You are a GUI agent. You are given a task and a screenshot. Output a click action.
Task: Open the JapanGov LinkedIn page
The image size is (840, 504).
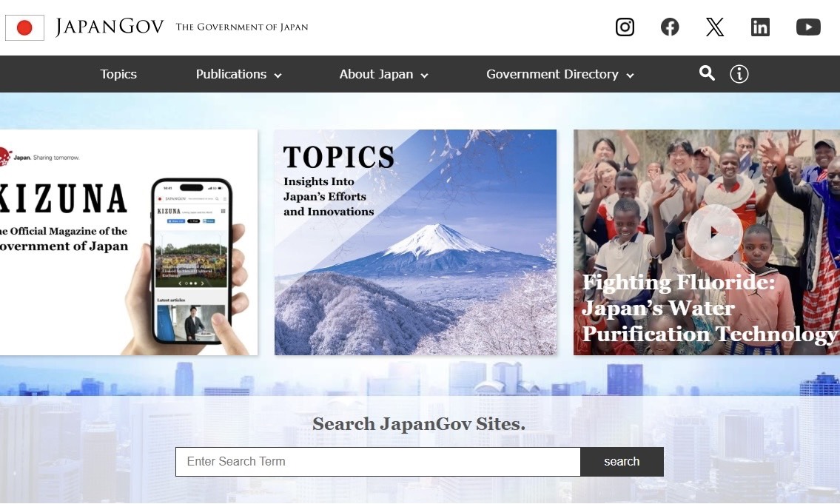coord(760,27)
